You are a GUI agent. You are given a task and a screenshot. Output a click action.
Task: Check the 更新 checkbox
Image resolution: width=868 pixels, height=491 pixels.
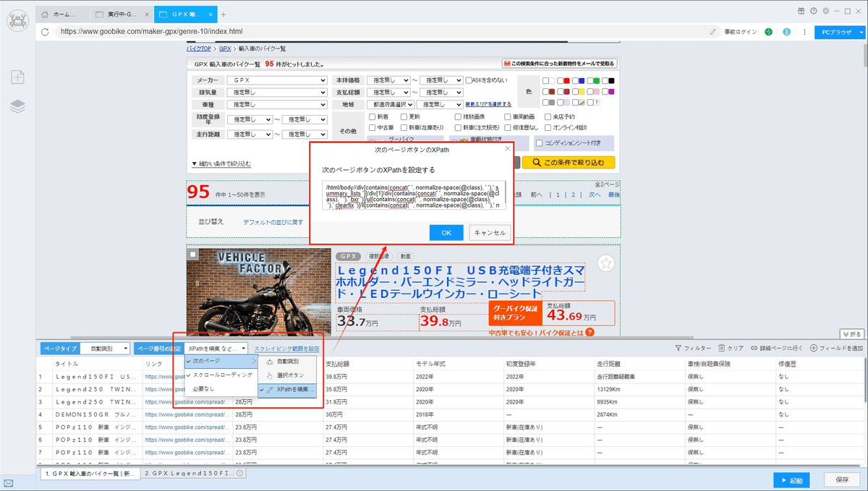(x=403, y=116)
